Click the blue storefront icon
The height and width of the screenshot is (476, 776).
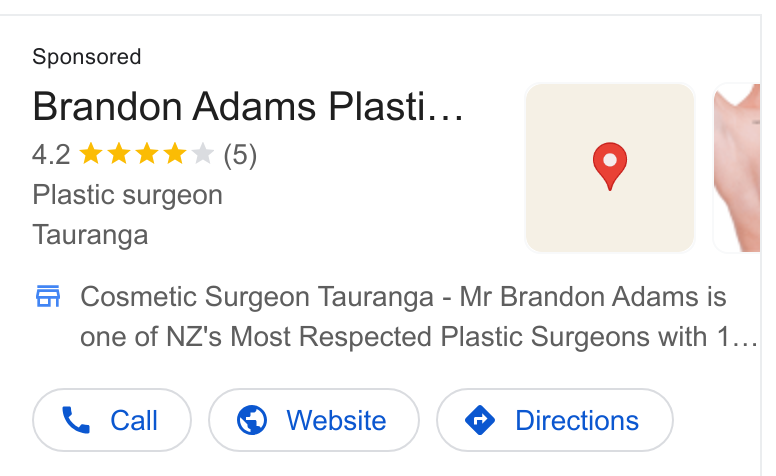pyautogui.click(x=48, y=296)
